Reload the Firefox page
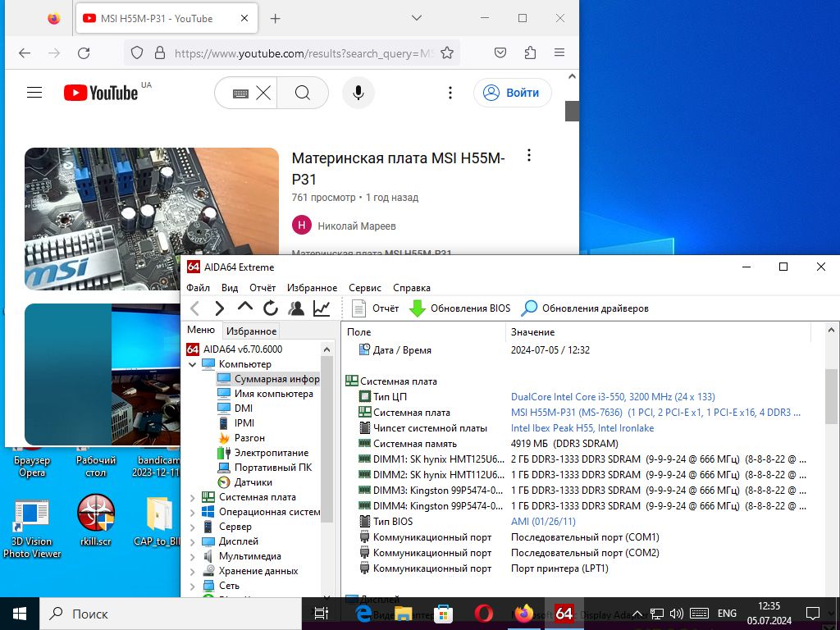Image resolution: width=840 pixels, height=630 pixels. 84,52
